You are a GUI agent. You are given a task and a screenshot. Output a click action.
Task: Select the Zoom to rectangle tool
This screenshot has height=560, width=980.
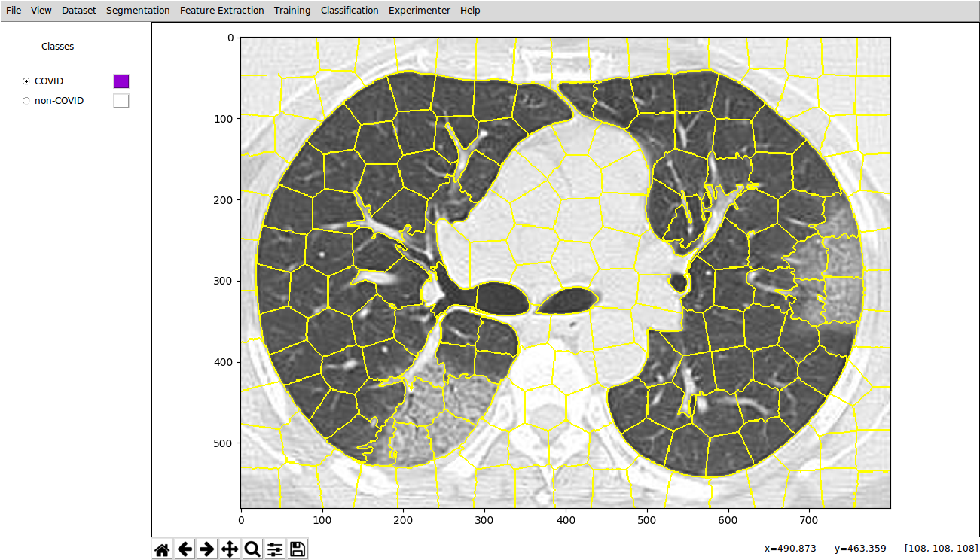click(x=252, y=549)
